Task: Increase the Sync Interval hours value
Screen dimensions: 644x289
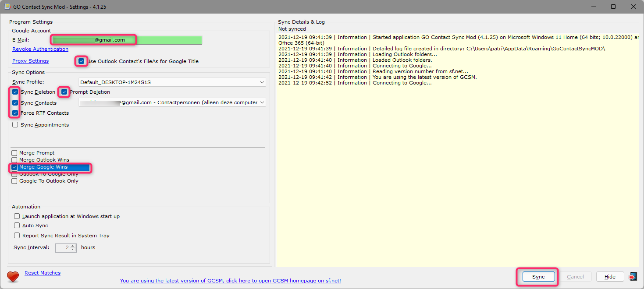Action: click(73, 246)
